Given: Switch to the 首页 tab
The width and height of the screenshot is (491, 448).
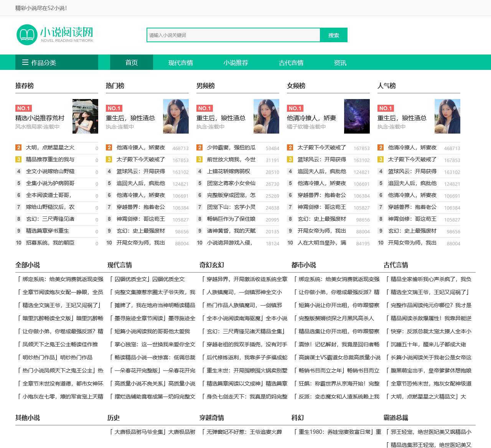Looking at the screenshot, I should [131, 63].
